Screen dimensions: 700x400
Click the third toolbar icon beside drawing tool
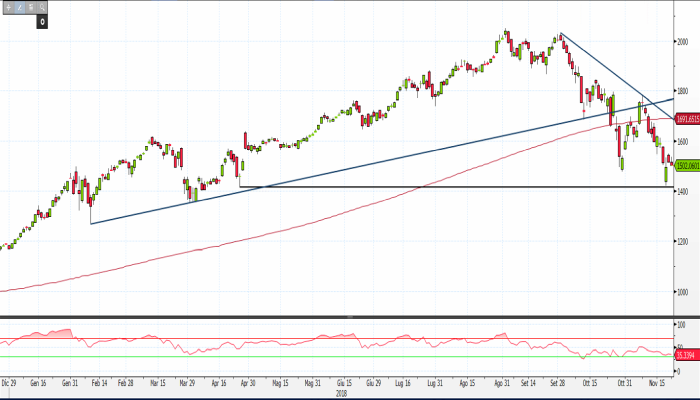[x=30, y=7]
